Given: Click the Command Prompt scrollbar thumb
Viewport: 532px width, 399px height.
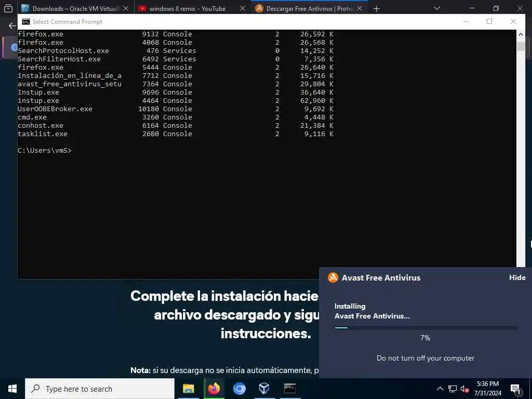Looking at the screenshot, I should (x=521, y=46).
